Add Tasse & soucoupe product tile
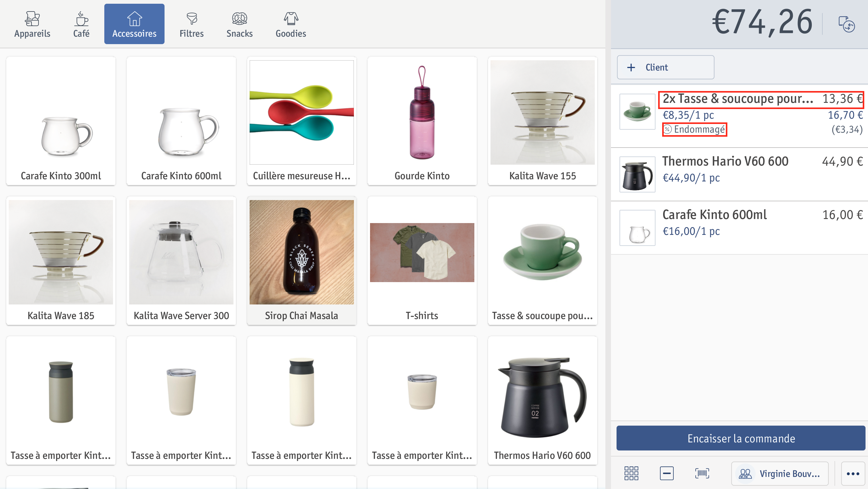The height and width of the screenshot is (489, 868). 543,261
